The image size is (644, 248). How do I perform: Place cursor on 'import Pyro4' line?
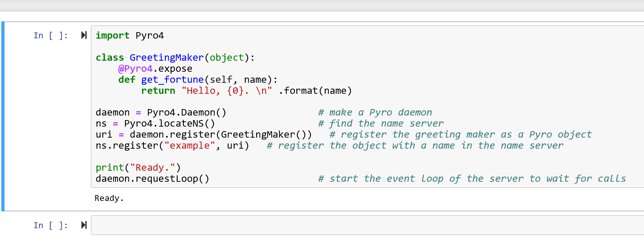pos(130,35)
